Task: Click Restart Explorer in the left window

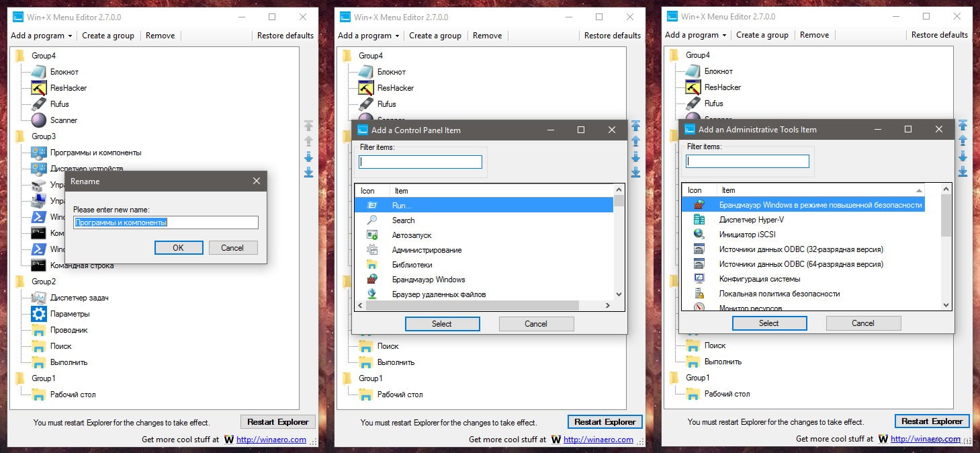Action: pyautogui.click(x=277, y=422)
